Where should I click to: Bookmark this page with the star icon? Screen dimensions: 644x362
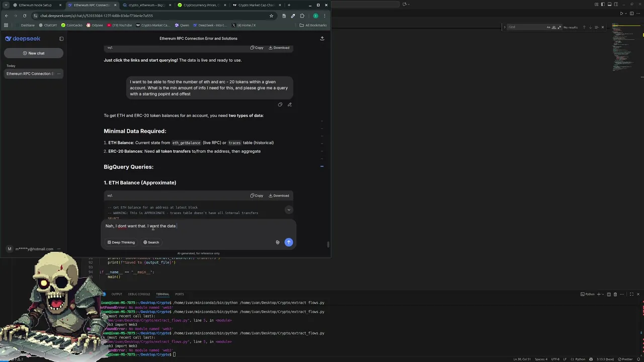pyautogui.click(x=271, y=16)
